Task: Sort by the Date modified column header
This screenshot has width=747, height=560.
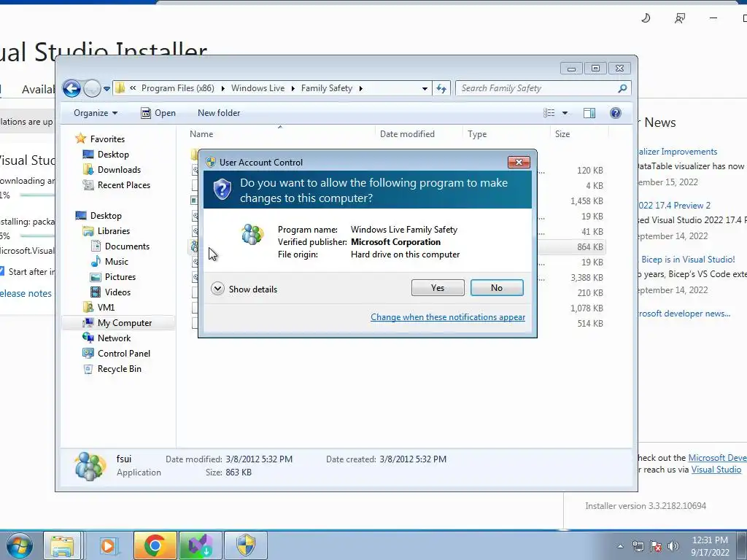Action: pos(418,134)
